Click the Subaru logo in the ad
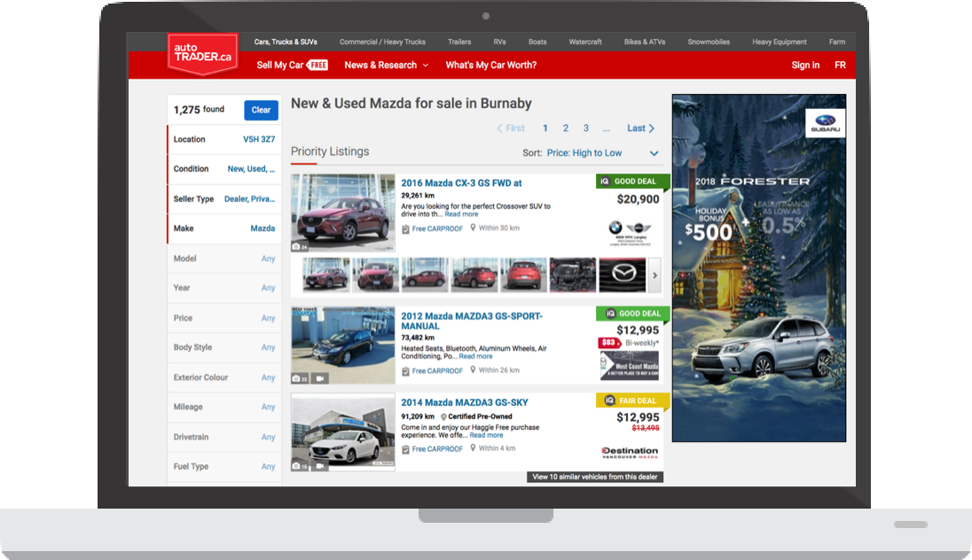 point(825,123)
